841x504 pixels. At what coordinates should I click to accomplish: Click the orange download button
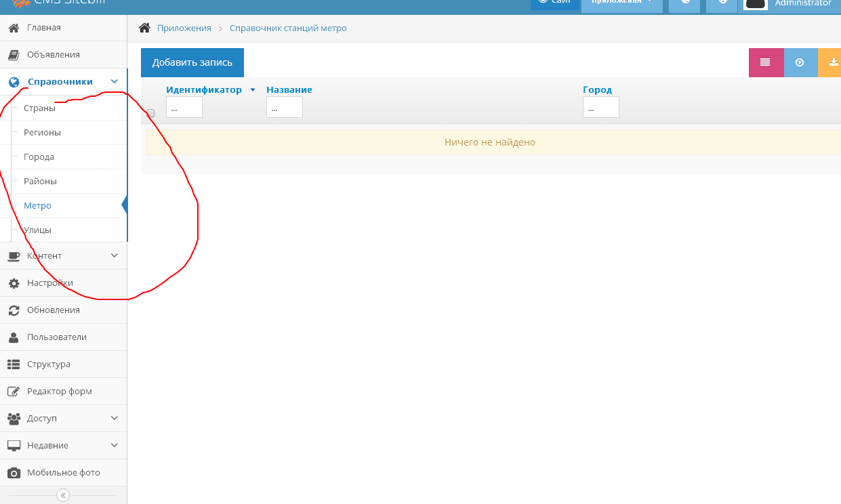[830, 62]
